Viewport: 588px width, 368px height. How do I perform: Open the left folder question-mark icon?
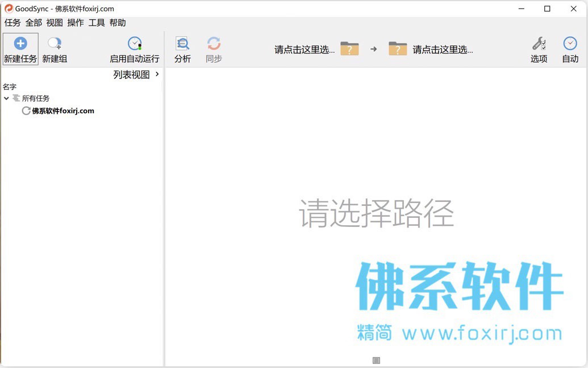tap(349, 49)
